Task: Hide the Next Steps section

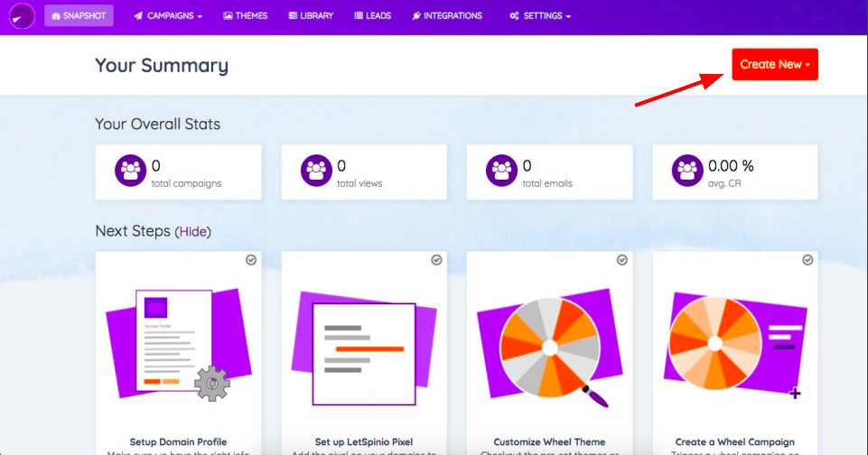Action: click(x=193, y=232)
